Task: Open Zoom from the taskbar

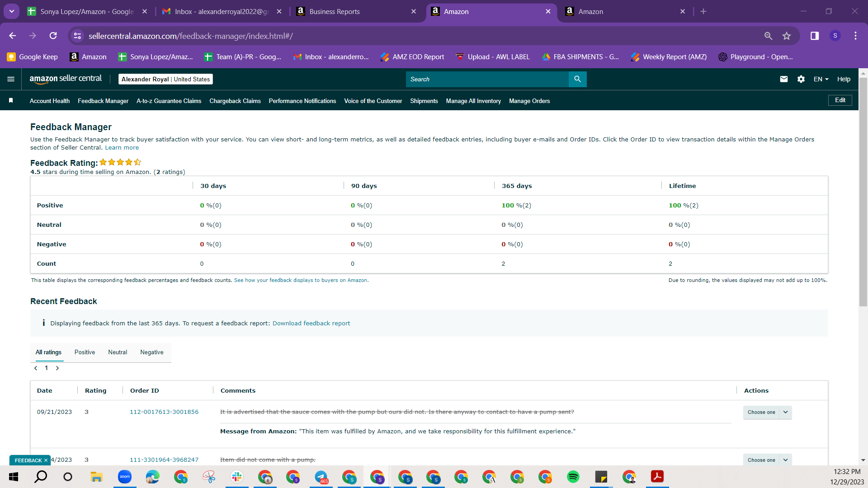Action: [x=124, y=477]
